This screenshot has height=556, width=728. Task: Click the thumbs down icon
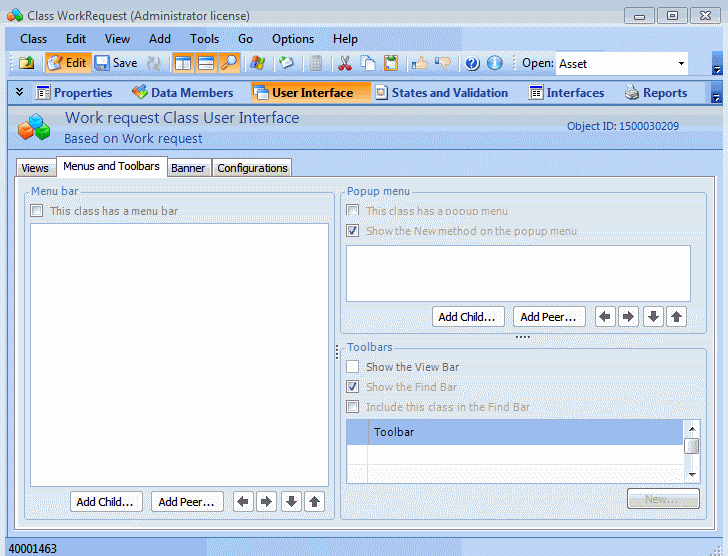[443, 63]
